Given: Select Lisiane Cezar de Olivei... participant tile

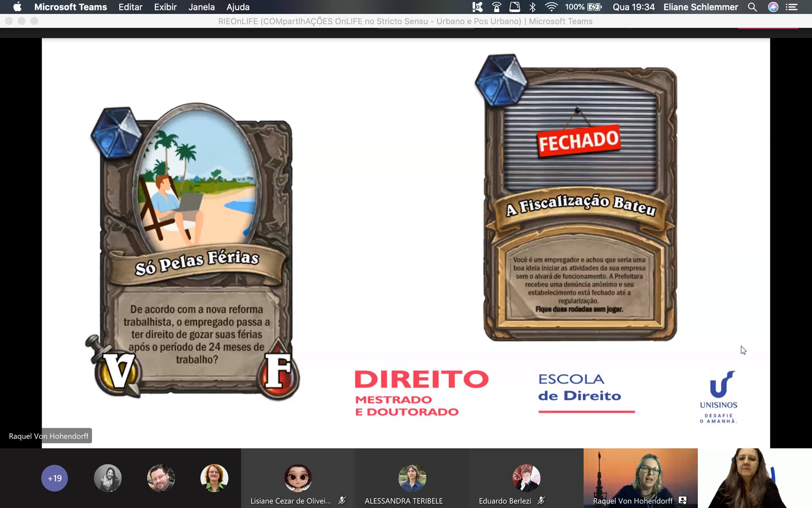Looking at the screenshot, I should click(x=297, y=478).
